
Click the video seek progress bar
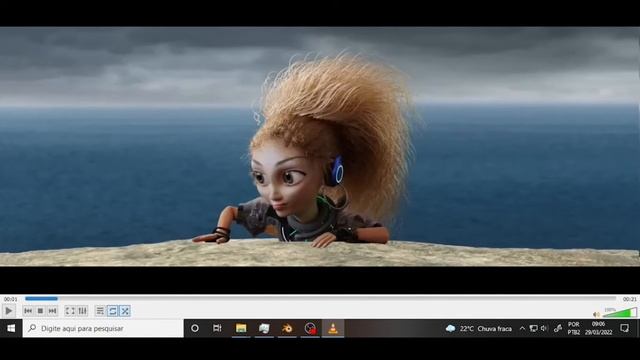(320, 299)
